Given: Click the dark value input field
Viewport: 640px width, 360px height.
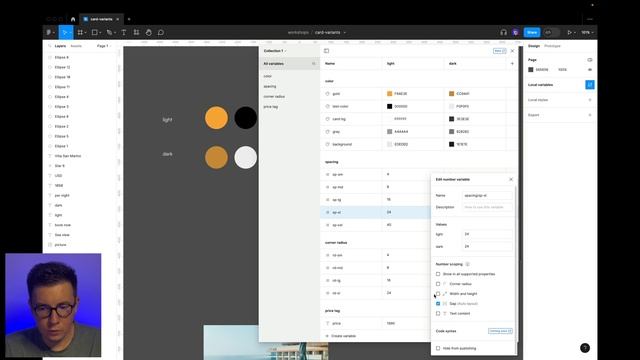Looking at the screenshot, I should pyautogui.click(x=487, y=247).
